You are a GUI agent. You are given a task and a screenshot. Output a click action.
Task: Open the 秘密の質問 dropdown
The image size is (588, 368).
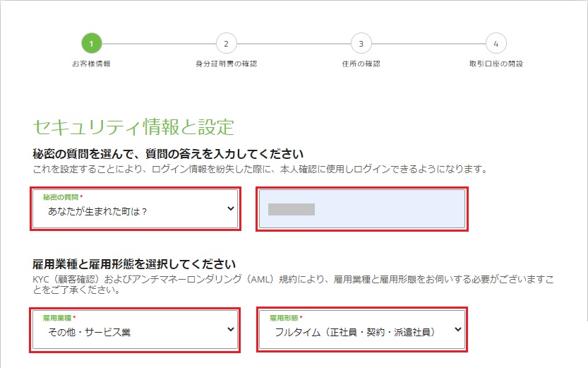pyautogui.click(x=136, y=209)
